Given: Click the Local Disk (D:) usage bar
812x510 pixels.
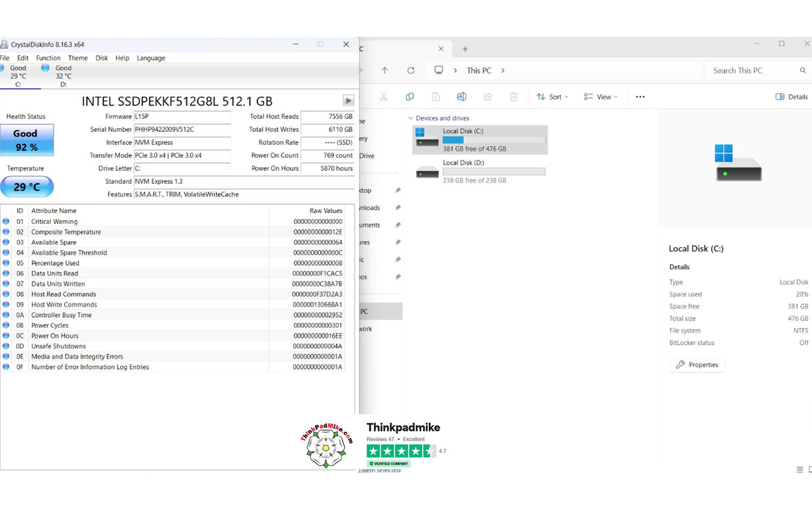Looking at the screenshot, I should tap(494, 171).
